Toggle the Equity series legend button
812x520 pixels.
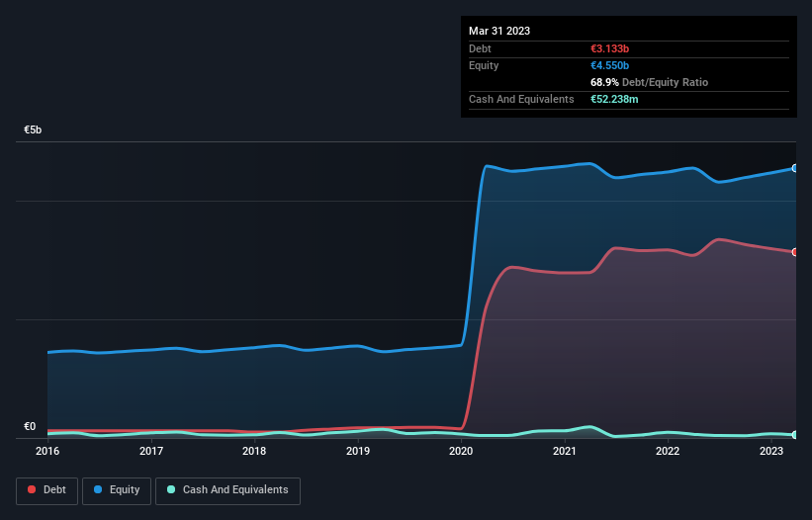[x=117, y=490]
